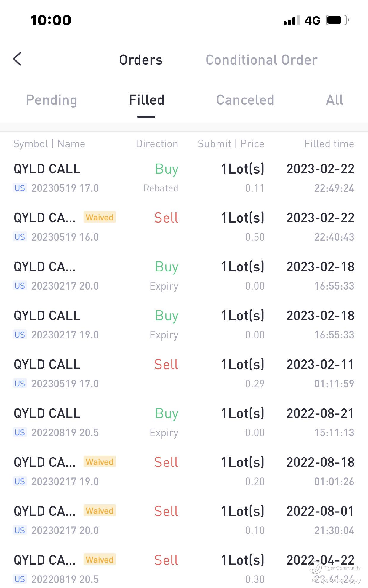Tap the back arrow icon

tap(17, 59)
